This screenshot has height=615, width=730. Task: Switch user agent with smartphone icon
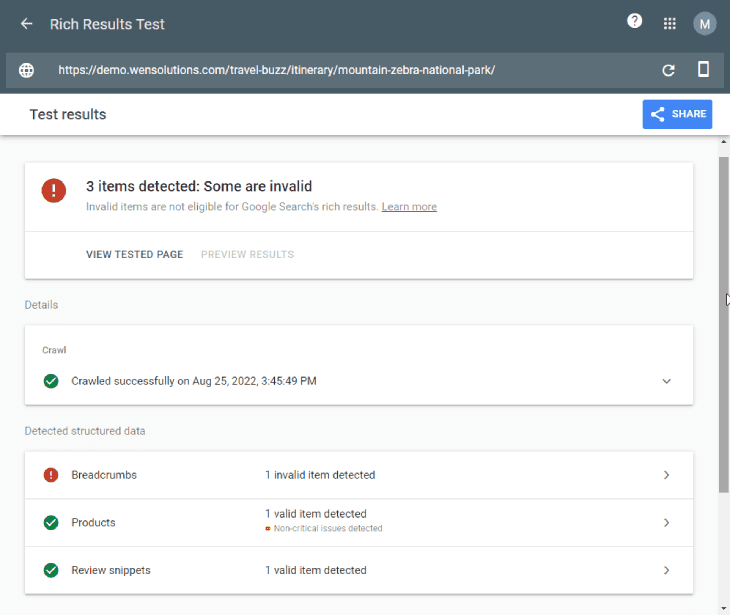703,69
